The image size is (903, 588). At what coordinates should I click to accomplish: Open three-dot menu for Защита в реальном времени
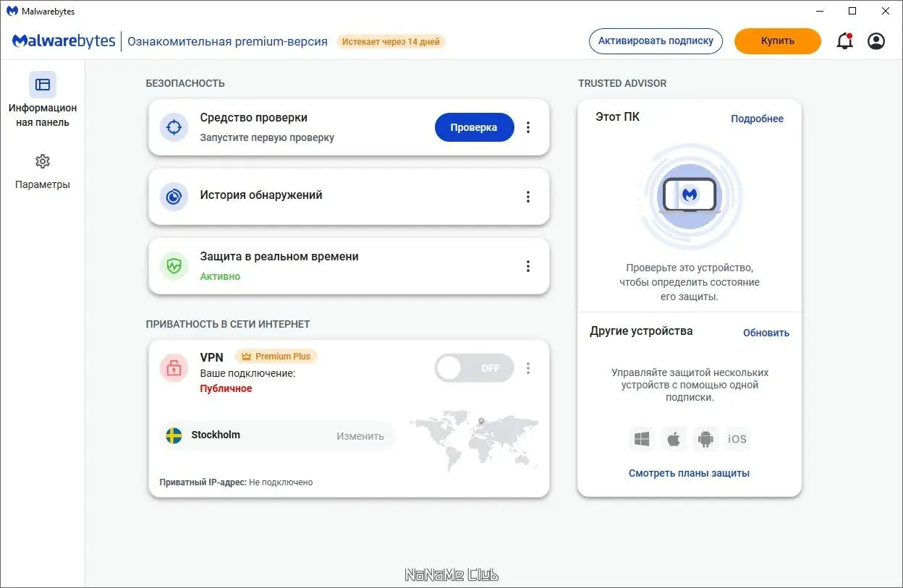528,266
